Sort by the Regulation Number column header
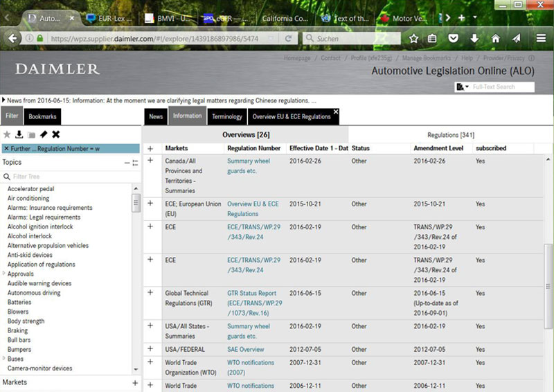This screenshot has width=554, height=392. (253, 148)
